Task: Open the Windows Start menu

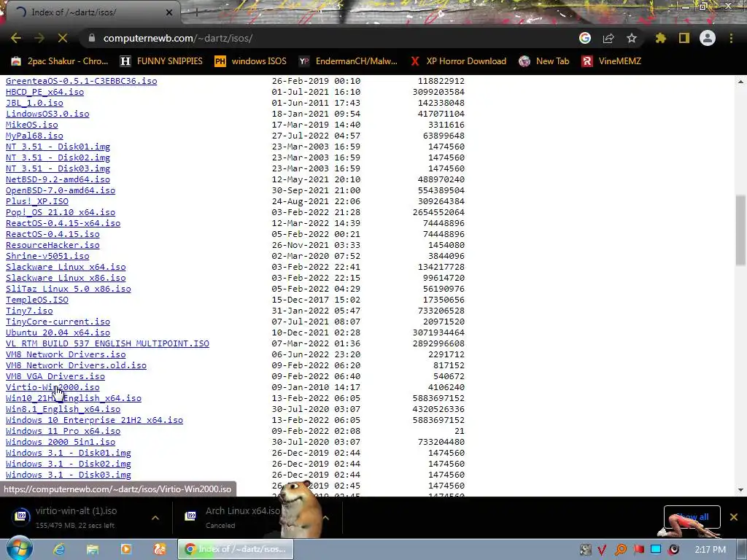Action: 19,549
